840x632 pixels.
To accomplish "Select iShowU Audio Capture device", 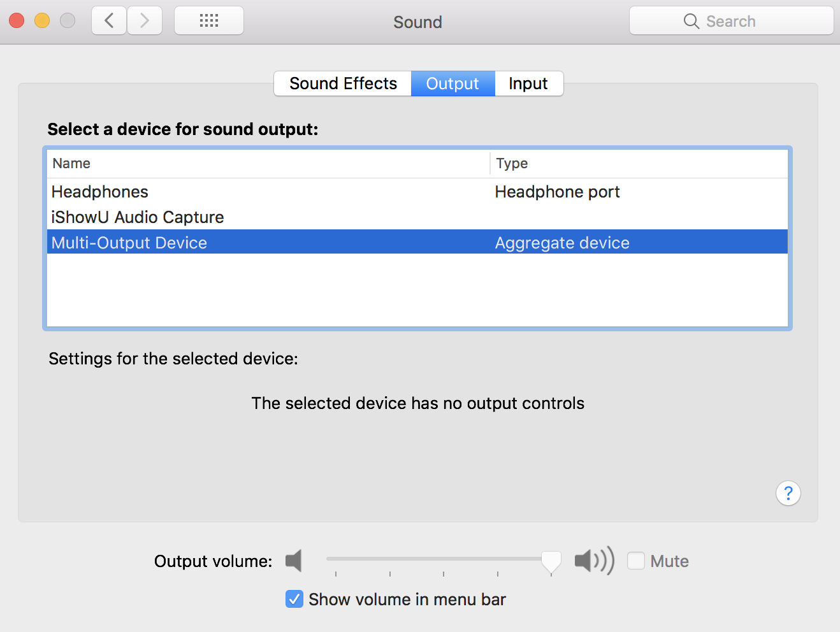I will coord(417,217).
